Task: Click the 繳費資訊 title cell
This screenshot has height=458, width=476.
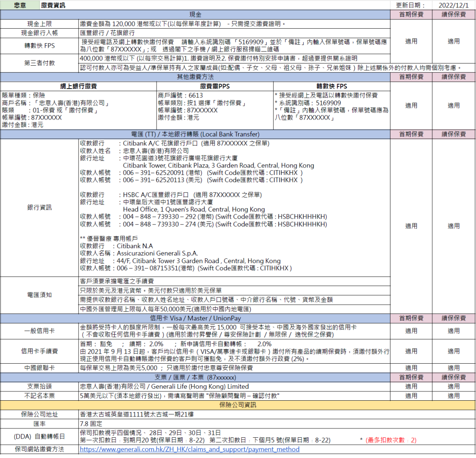Action: (x=53, y=5)
